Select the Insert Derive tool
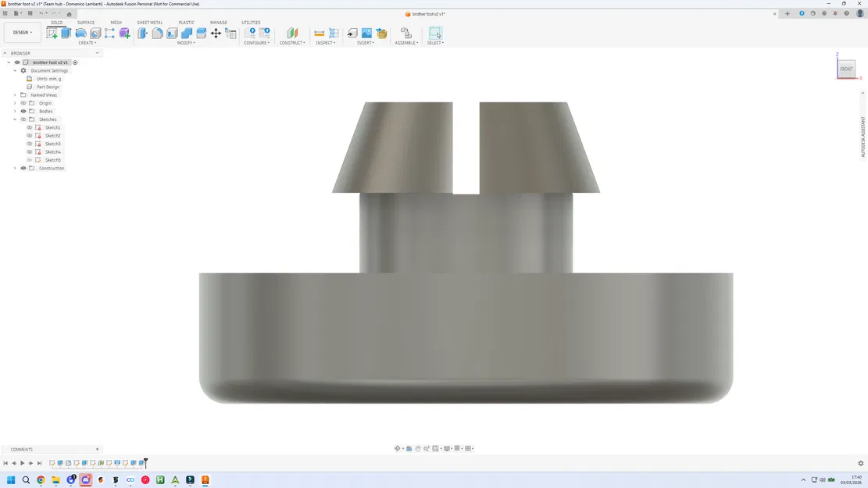868x488 pixels. 352,34
